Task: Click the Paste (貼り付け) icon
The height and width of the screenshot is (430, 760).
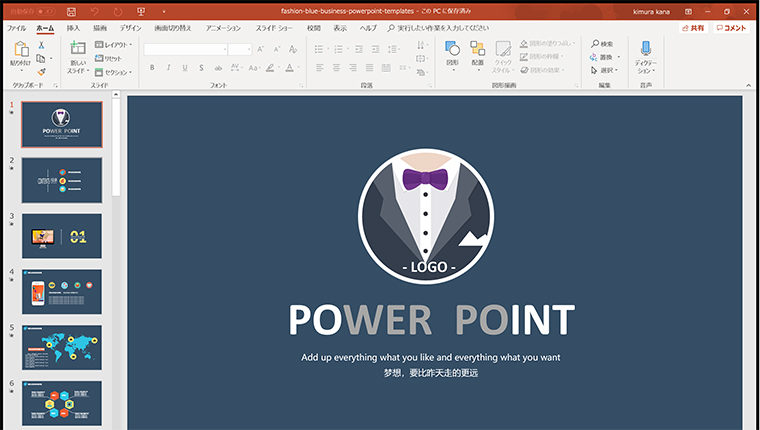Action: (x=20, y=50)
